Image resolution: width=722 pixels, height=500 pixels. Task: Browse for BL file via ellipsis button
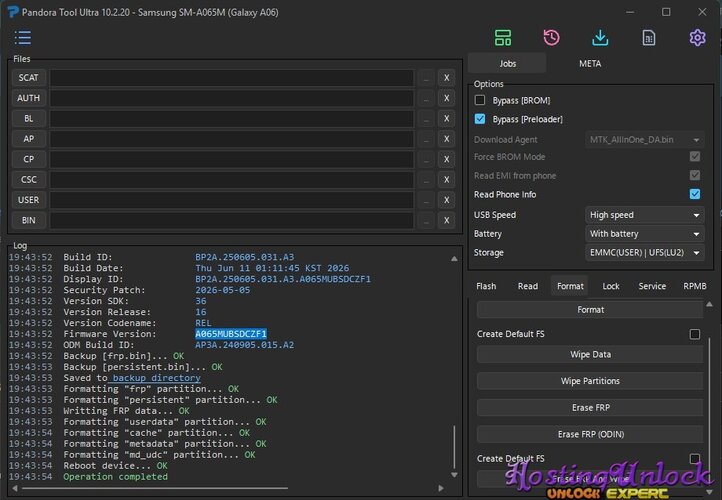(x=426, y=118)
